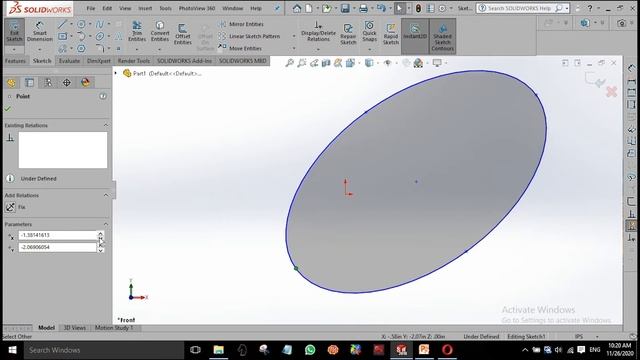
Task: Open the Tools menu
Action: [165, 8]
